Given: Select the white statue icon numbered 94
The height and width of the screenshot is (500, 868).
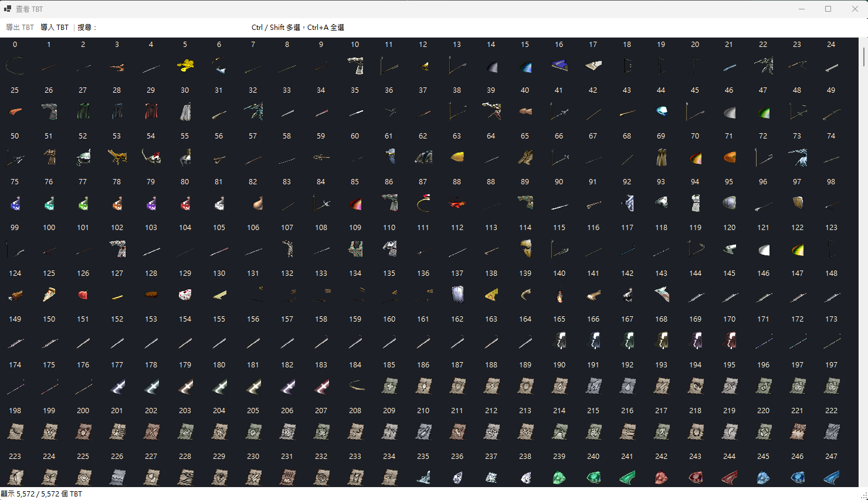Looking at the screenshot, I should point(696,203).
